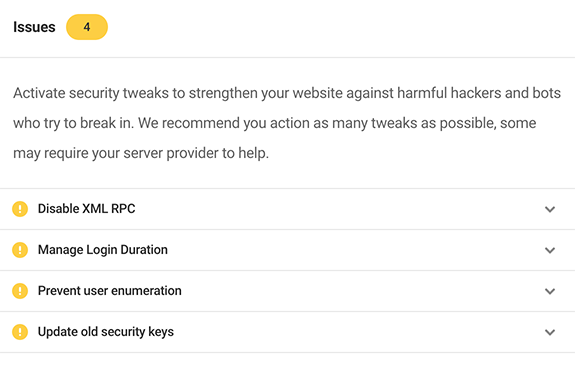Viewport: 575px width, 369px height.
Task: Expand the Disable XML RPC chevron
Action: [x=550, y=209]
